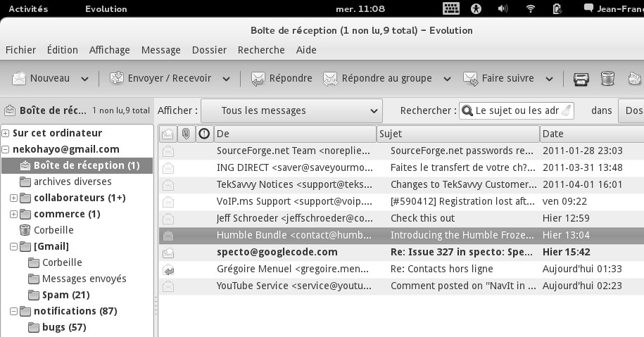Print the message with the printer icon
Viewport: 644px width, 337px height.
click(x=581, y=78)
